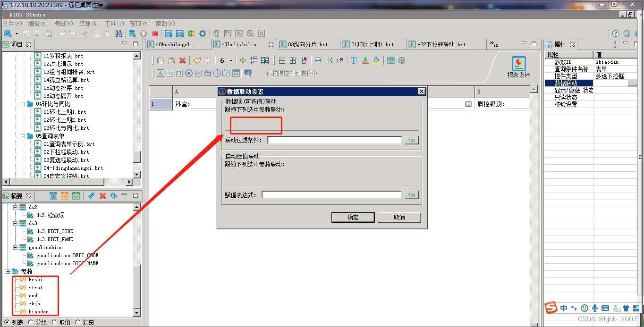Click the red stop icon in main toolbar
The image size is (644, 327).
pos(155,34)
